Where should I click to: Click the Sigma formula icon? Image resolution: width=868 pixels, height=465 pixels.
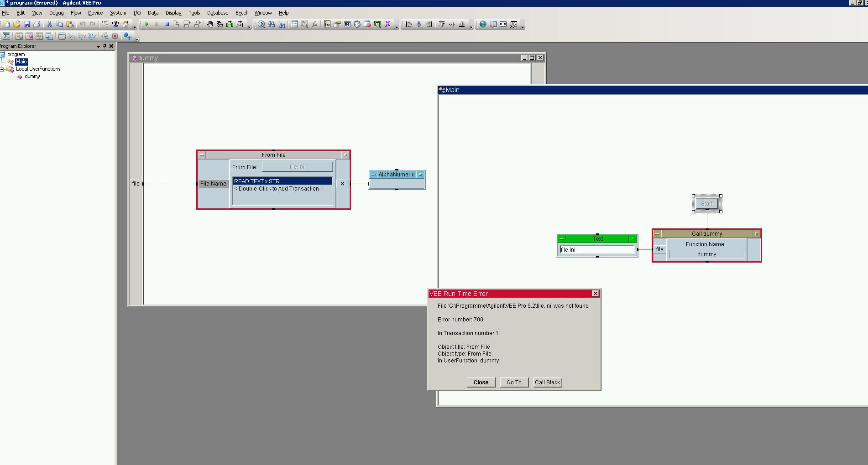(x=6, y=36)
